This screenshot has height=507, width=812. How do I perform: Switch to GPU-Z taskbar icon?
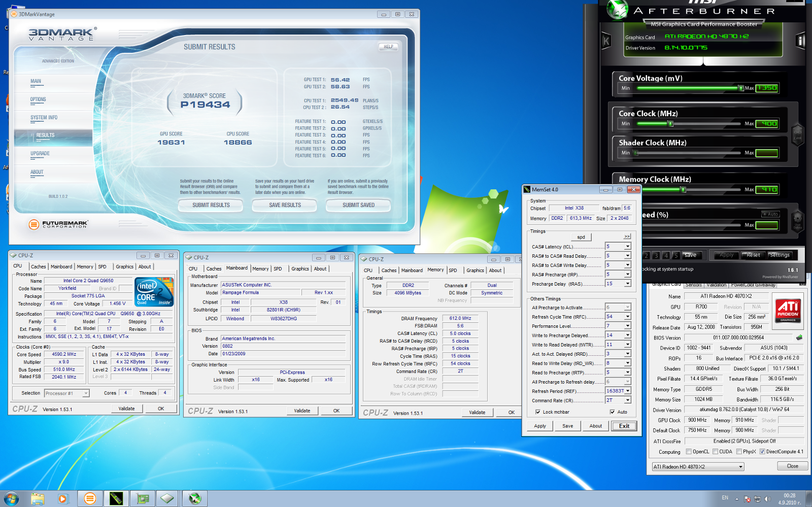coord(143,499)
